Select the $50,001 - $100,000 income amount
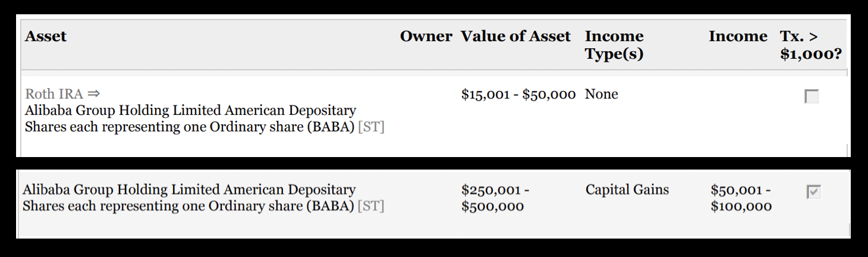Viewport: 868px width, 257px height. coord(741,198)
